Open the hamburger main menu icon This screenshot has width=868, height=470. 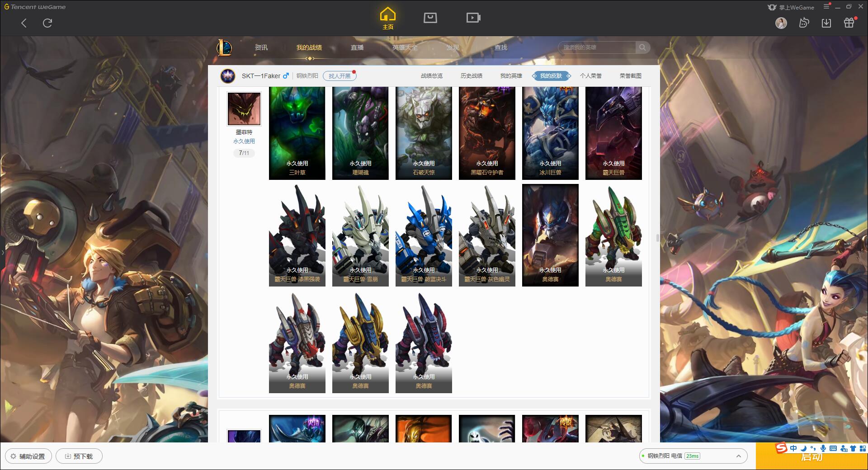(826, 6)
